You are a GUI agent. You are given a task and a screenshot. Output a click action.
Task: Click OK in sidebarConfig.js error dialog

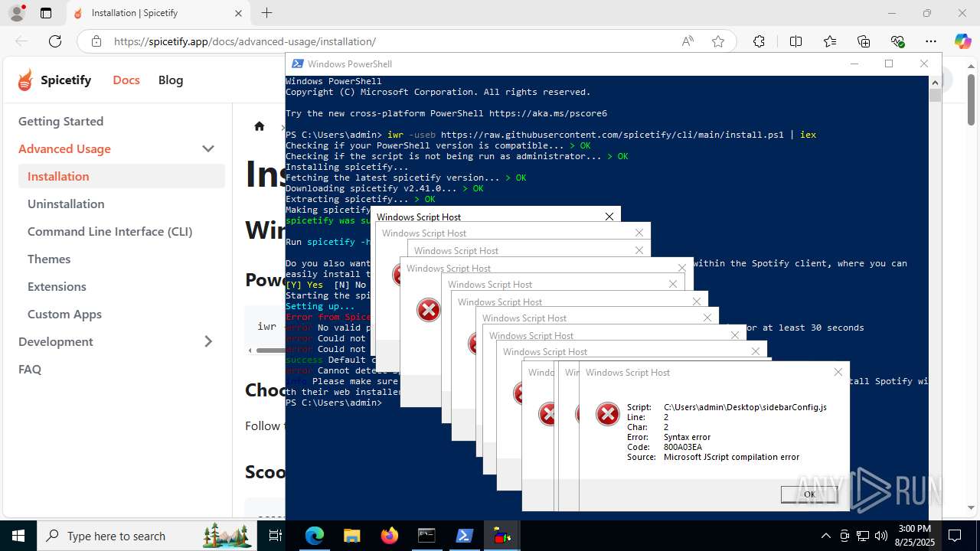pos(809,494)
